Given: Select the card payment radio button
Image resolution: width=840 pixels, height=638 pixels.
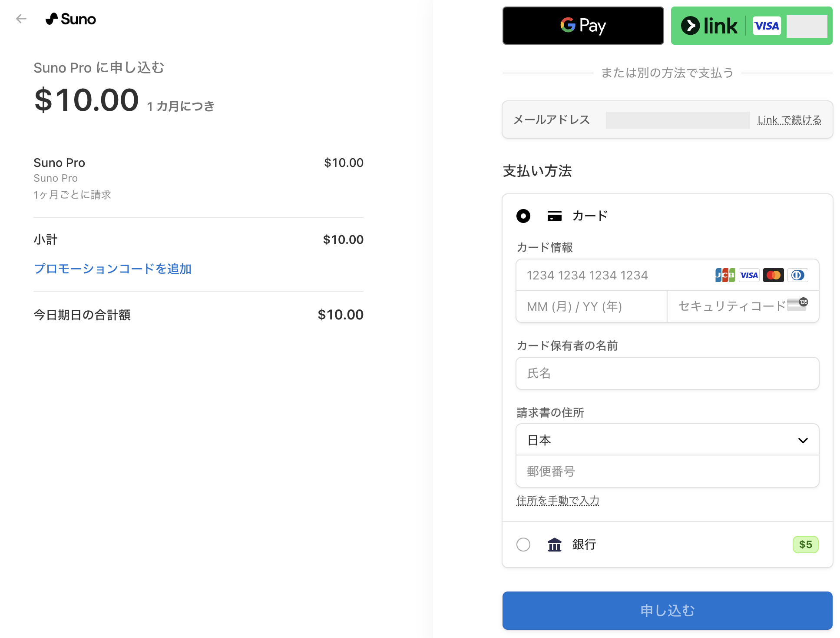Looking at the screenshot, I should coord(523,216).
